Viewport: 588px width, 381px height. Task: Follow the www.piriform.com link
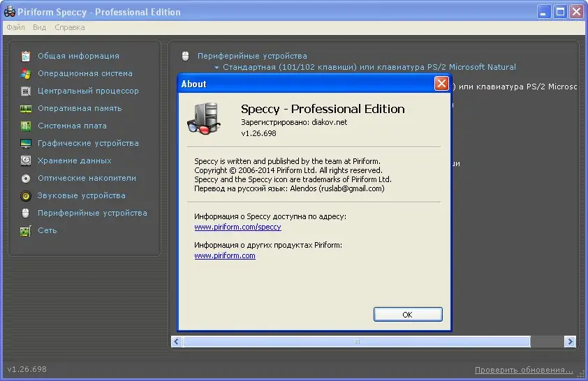225,255
